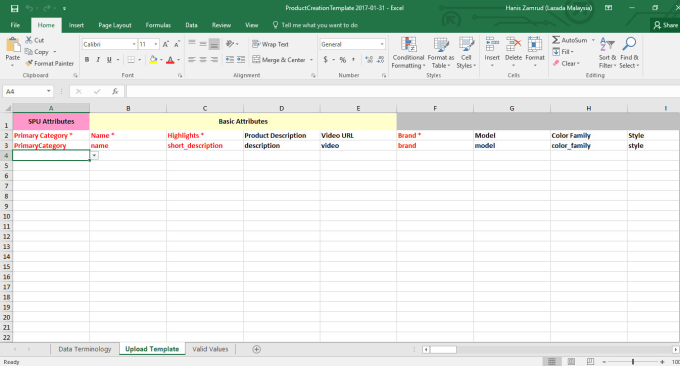680x366 pixels.
Task: Add a new sheet with plus icon
Action: coord(256,350)
